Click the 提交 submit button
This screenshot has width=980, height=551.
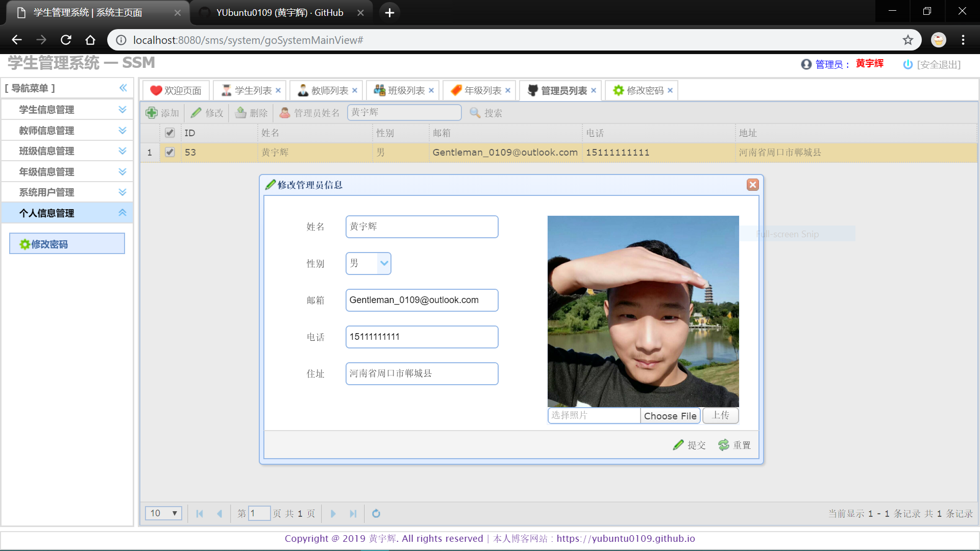pos(690,445)
